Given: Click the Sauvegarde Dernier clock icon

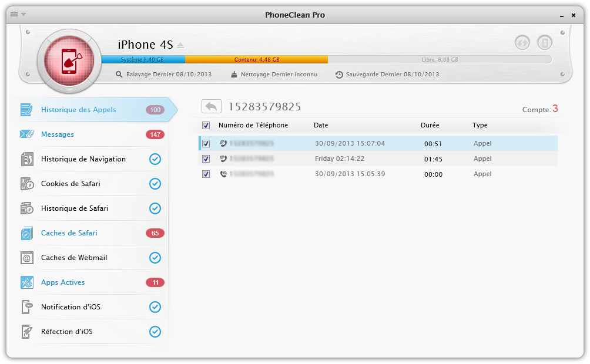Looking at the screenshot, I should [339, 75].
